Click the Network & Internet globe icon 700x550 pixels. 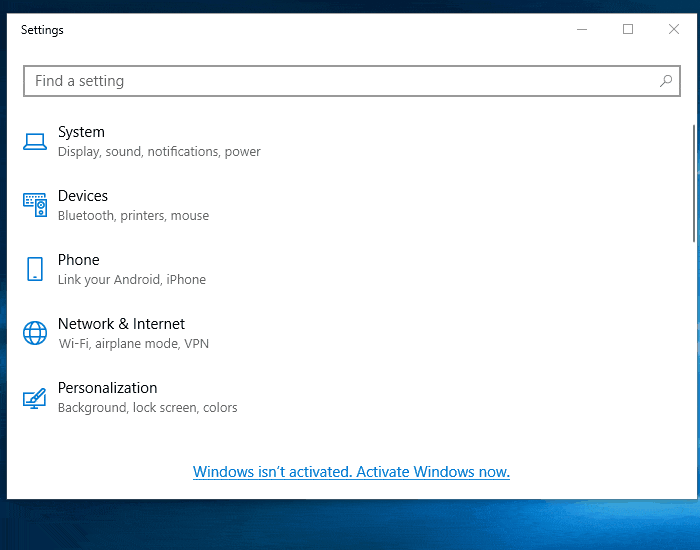tap(35, 333)
